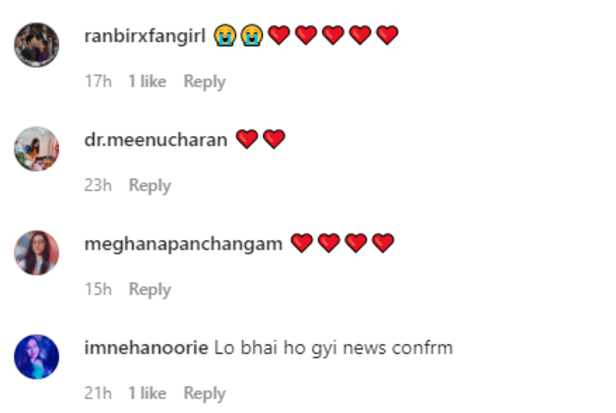Open ranbirxfangirl's profile picture
Screen dimensions: 616x413
(37, 45)
